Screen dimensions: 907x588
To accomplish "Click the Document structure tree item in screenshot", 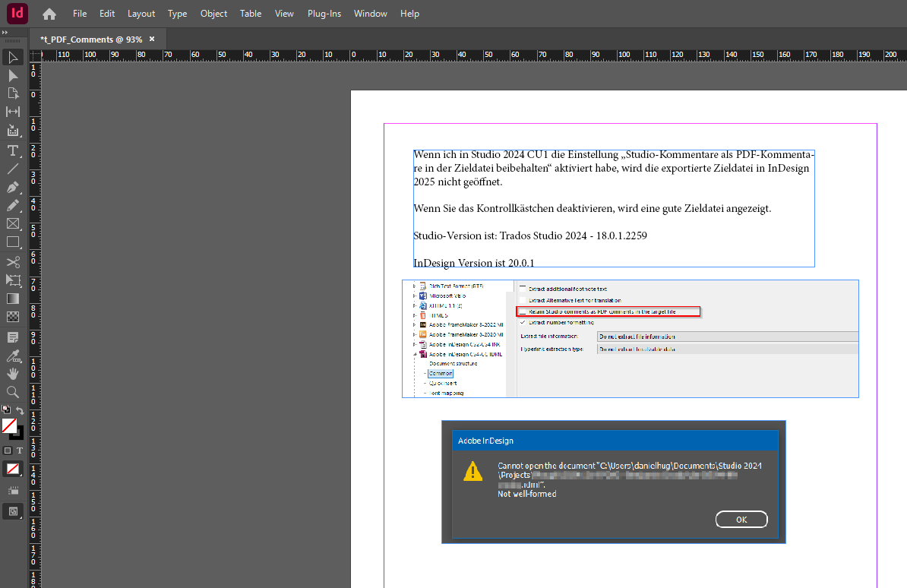I will click(x=453, y=363).
